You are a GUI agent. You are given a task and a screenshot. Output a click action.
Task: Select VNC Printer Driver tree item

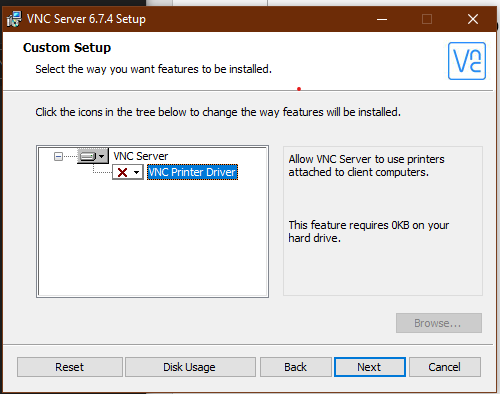point(192,172)
